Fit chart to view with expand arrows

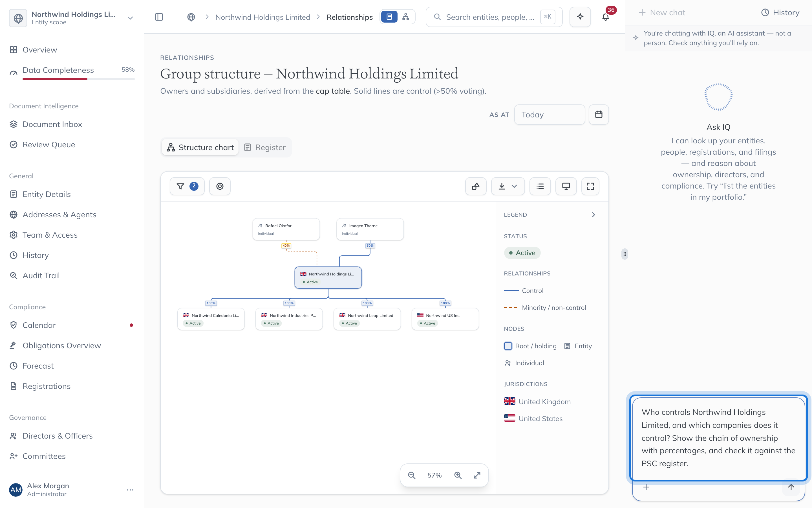click(477, 475)
